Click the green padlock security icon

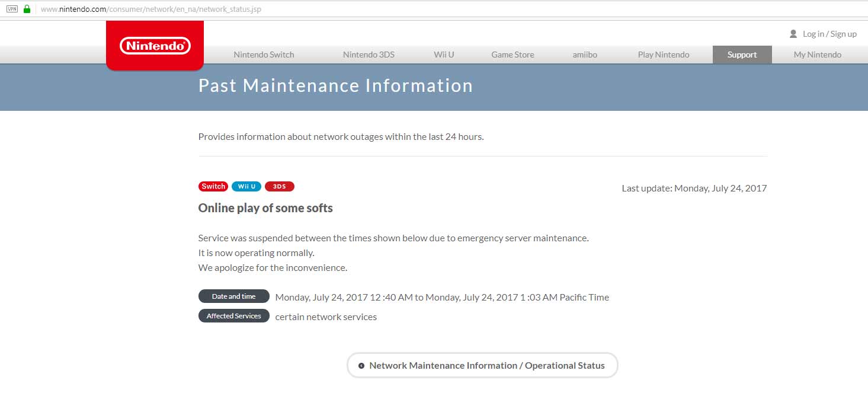(x=27, y=9)
